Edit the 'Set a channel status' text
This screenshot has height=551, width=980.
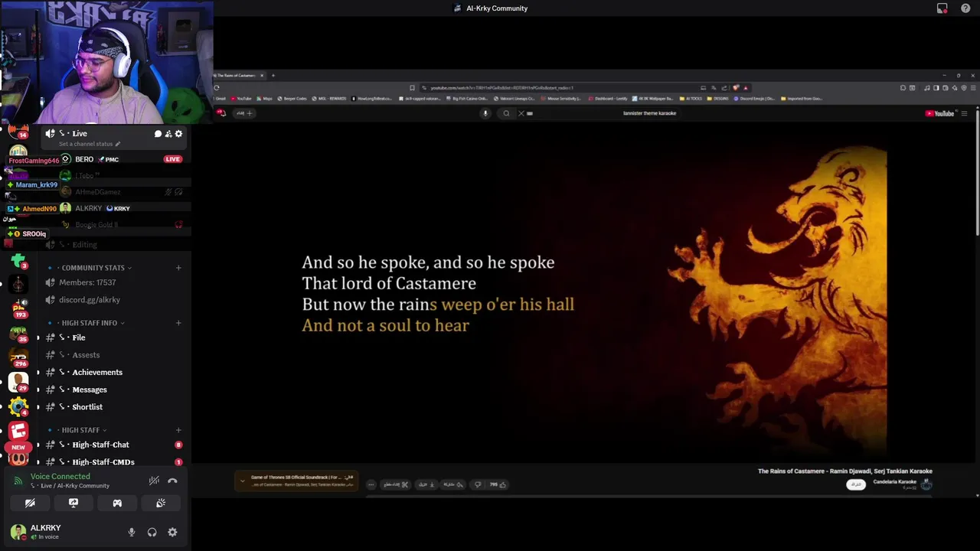point(90,144)
